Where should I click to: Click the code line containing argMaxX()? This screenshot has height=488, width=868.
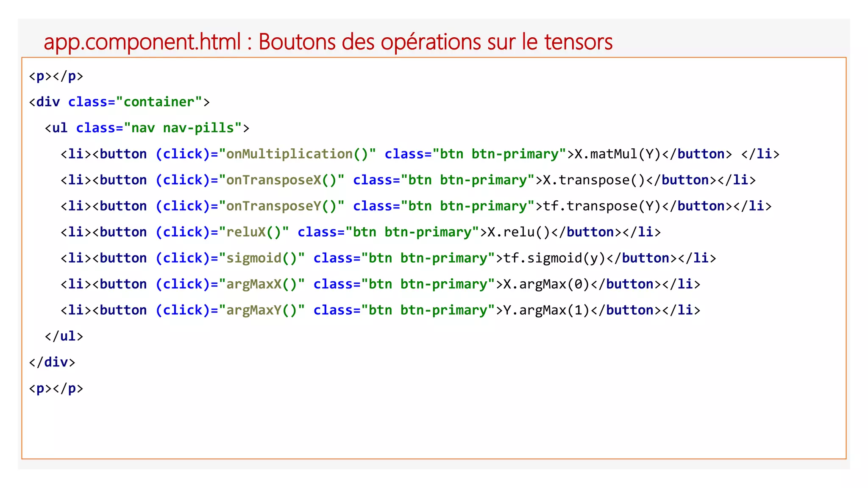(380, 284)
